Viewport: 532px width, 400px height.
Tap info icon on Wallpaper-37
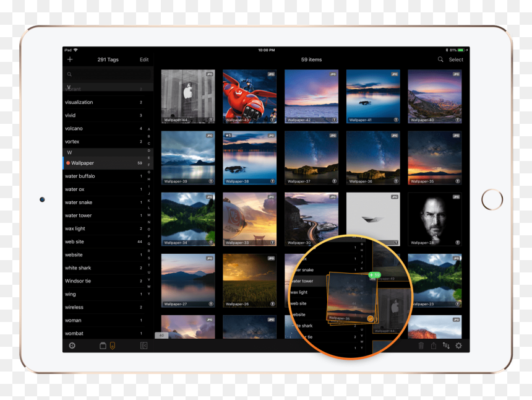[334, 181]
